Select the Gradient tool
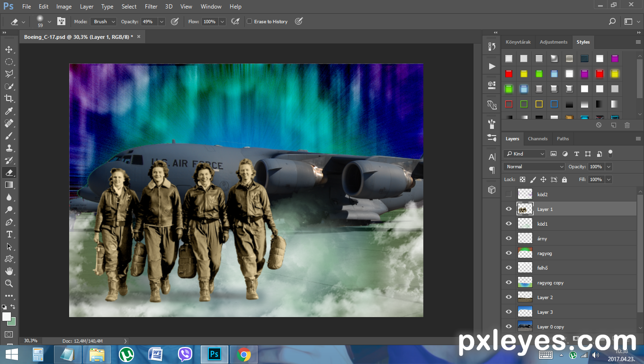644x364 pixels. [x=9, y=185]
